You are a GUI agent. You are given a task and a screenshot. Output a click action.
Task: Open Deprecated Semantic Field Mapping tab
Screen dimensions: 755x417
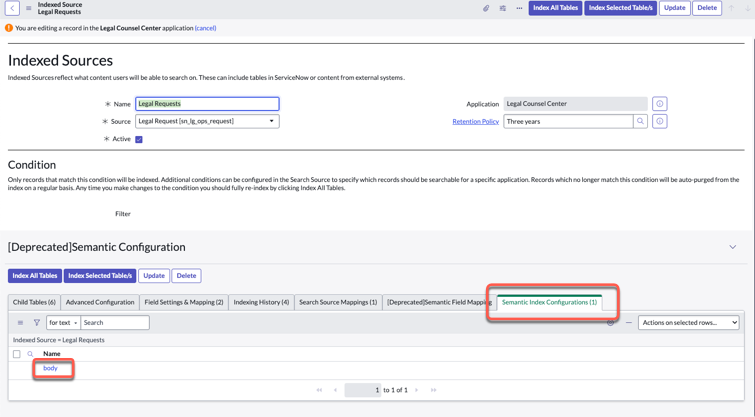point(439,302)
